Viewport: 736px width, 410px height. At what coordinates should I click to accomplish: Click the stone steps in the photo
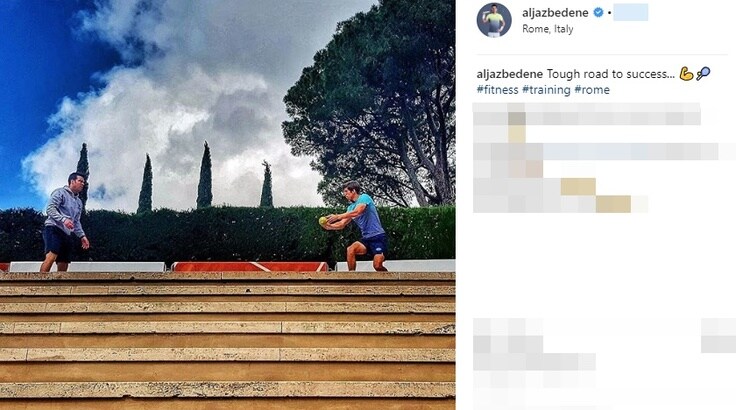pyautogui.click(x=227, y=340)
